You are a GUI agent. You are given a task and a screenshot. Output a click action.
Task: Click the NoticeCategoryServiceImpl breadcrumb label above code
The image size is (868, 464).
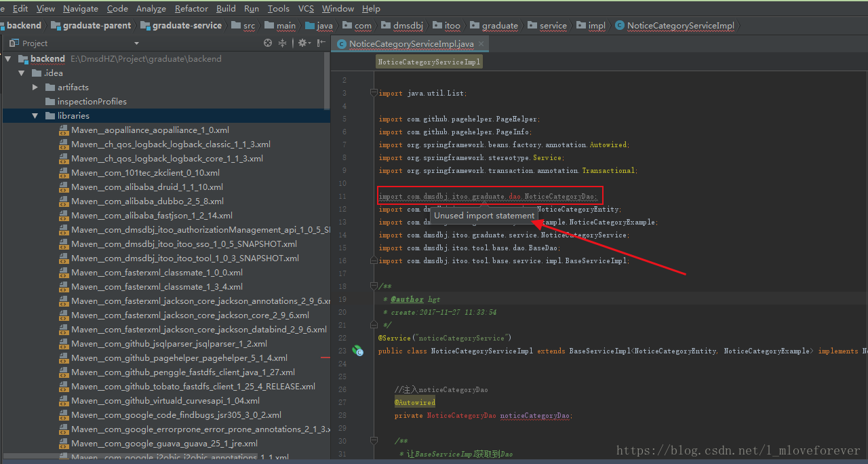(x=429, y=62)
